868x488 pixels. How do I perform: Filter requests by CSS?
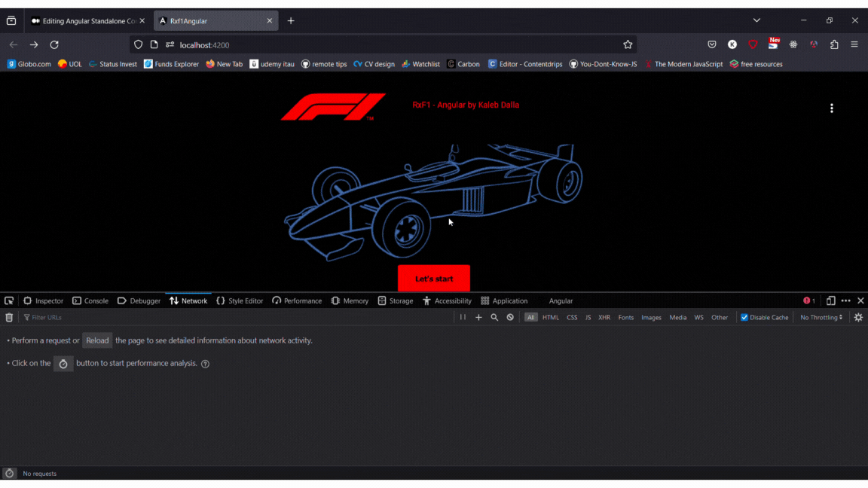(x=572, y=318)
